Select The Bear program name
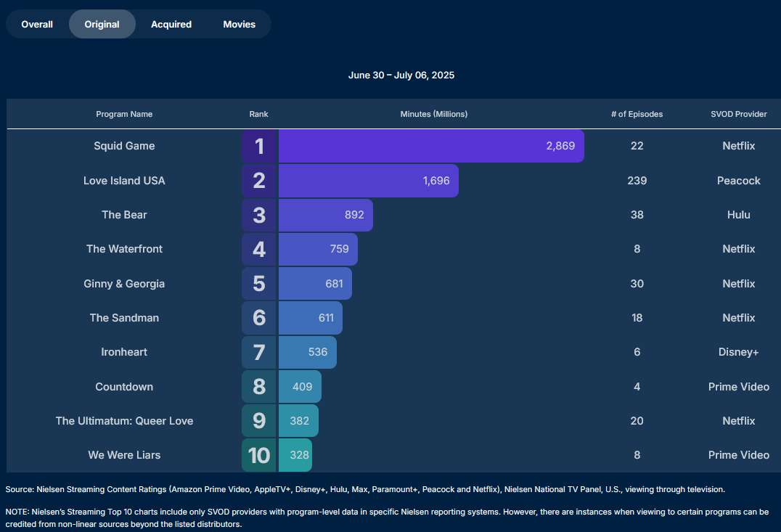 click(x=124, y=215)
